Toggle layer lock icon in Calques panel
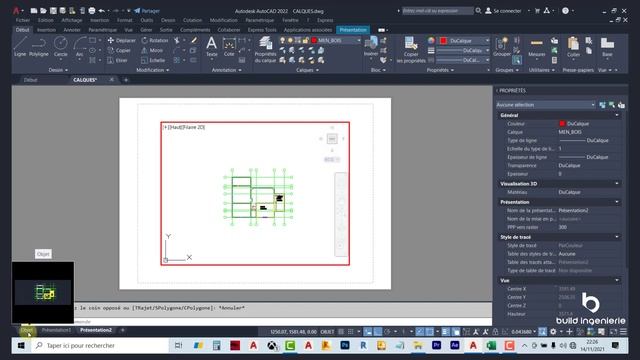The width and height of the screenshot is (640, 360). pos(305,40)
